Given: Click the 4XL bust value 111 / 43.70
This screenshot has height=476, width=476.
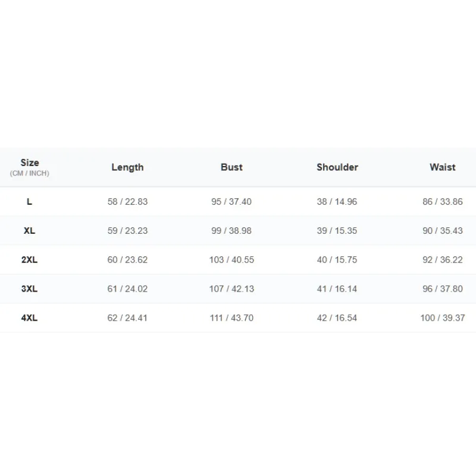Looking at the screenshot, I should click(x=231, y=318).
